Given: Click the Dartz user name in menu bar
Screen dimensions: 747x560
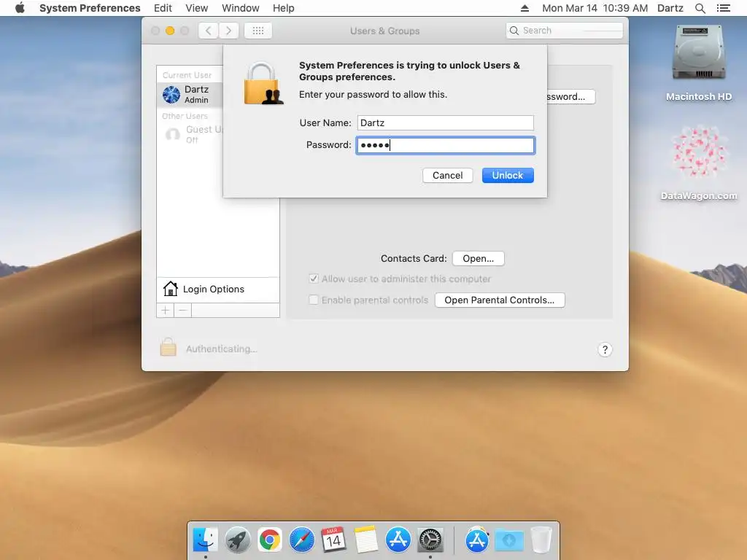Looking at the screenshot, I should pos(670,8).
